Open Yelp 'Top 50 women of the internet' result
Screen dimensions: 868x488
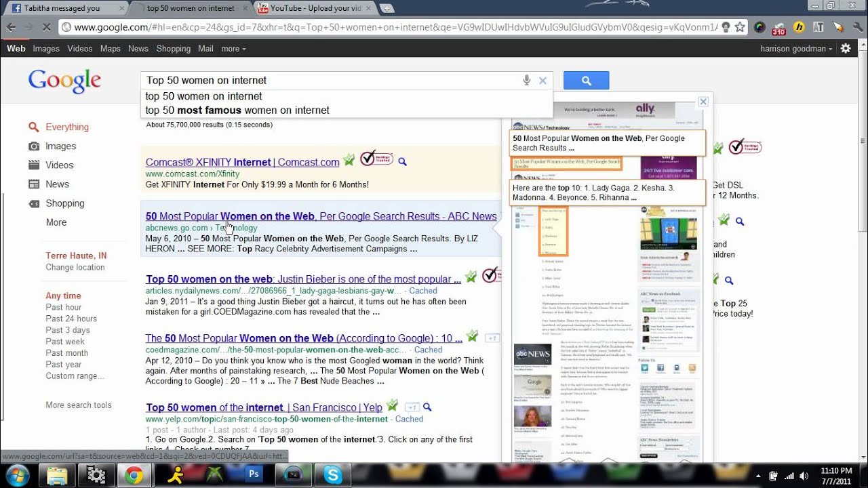click(264, 407)
